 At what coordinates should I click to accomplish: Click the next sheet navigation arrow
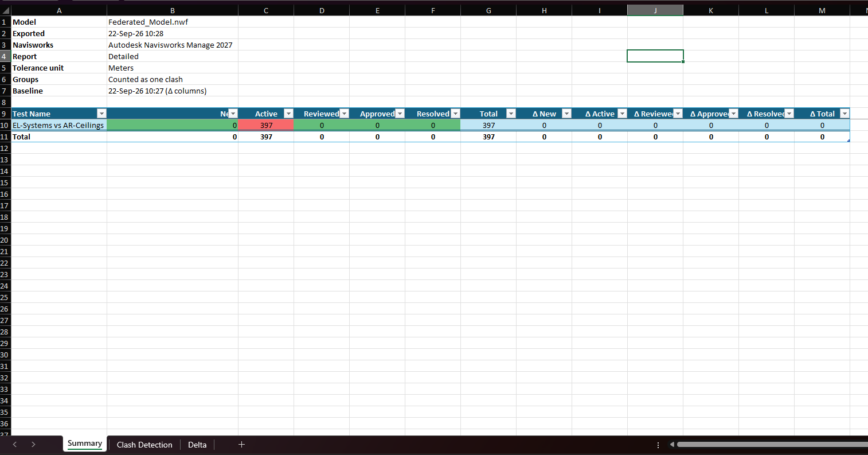pos(33,445)
